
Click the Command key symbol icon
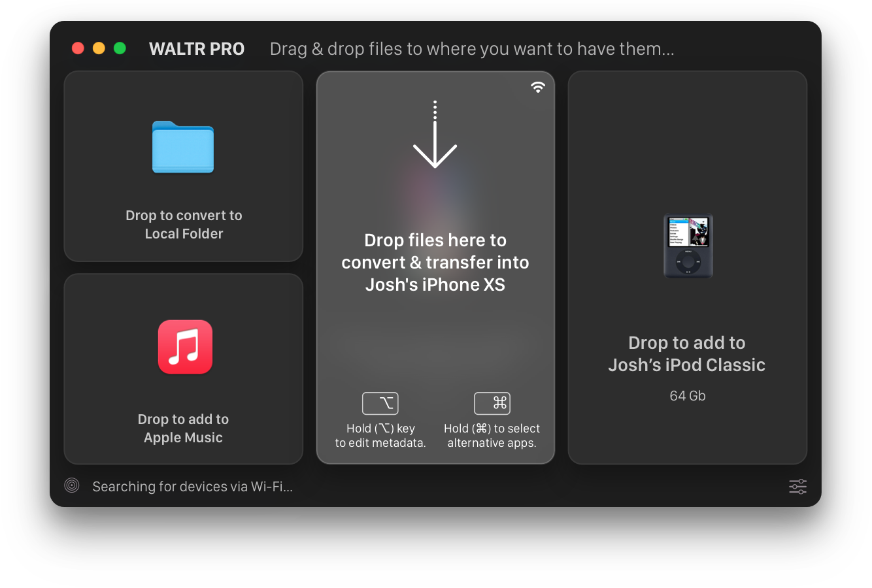pos(492,403)
